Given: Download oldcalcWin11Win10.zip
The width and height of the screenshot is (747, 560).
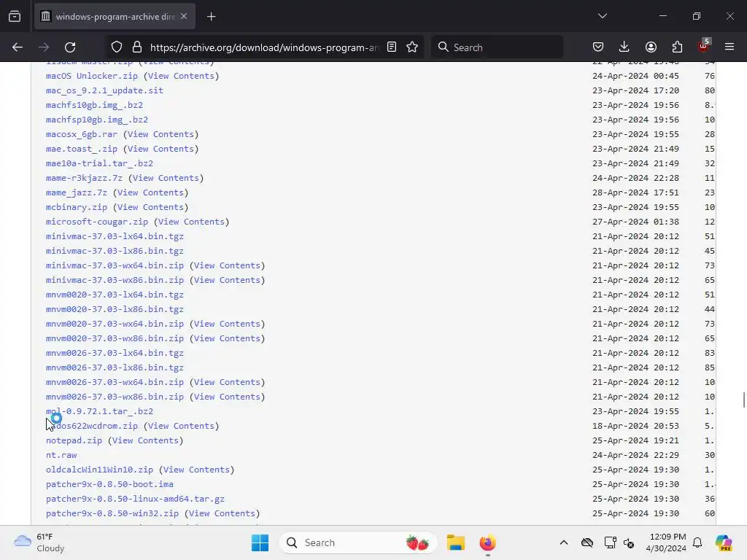Looking at the screenshot, I should [x=99, y=470].
